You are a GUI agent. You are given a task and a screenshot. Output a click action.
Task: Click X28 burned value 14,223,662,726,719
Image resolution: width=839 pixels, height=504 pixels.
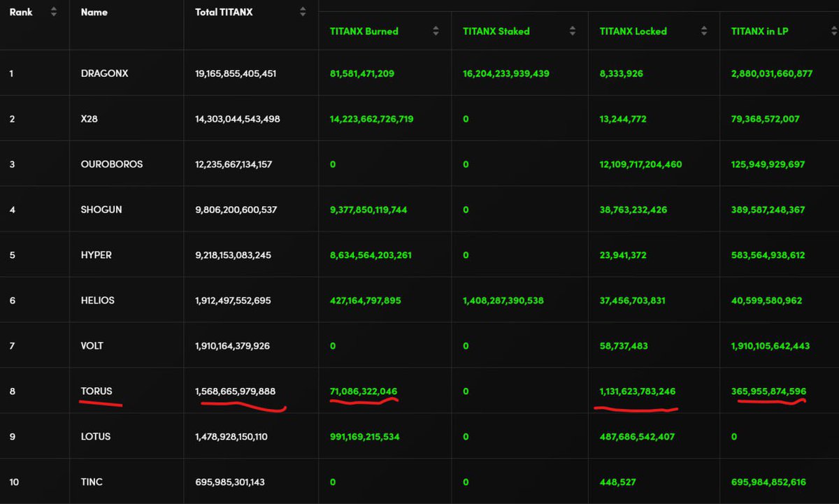coord(371,119)
